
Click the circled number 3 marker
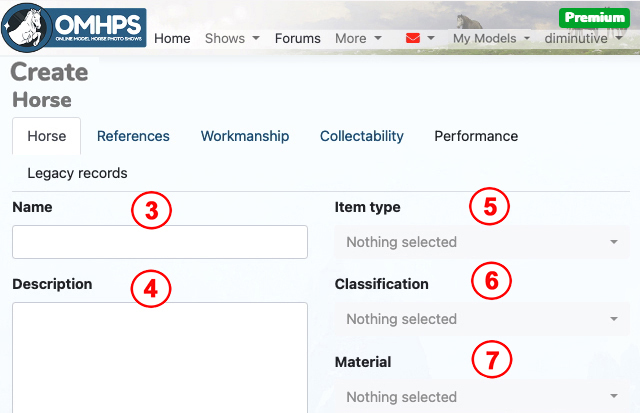(152, 210)
